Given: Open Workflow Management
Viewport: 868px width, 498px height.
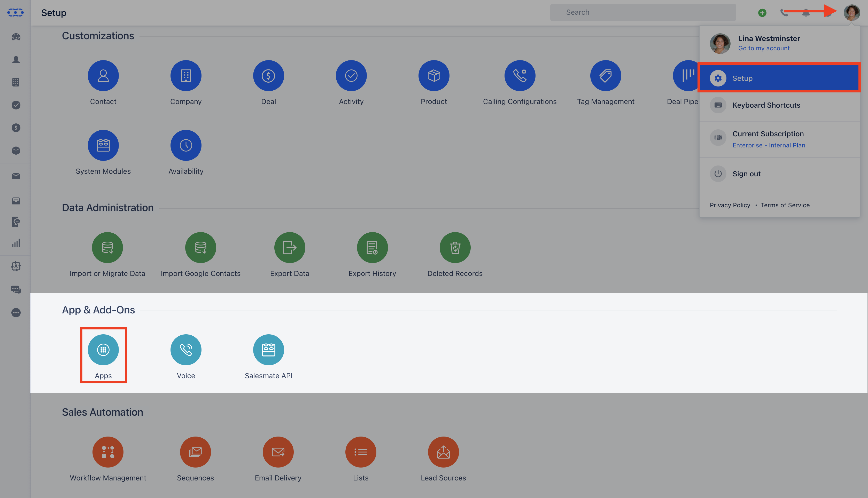Looking at the screenshot, I should tap(108, 452).
